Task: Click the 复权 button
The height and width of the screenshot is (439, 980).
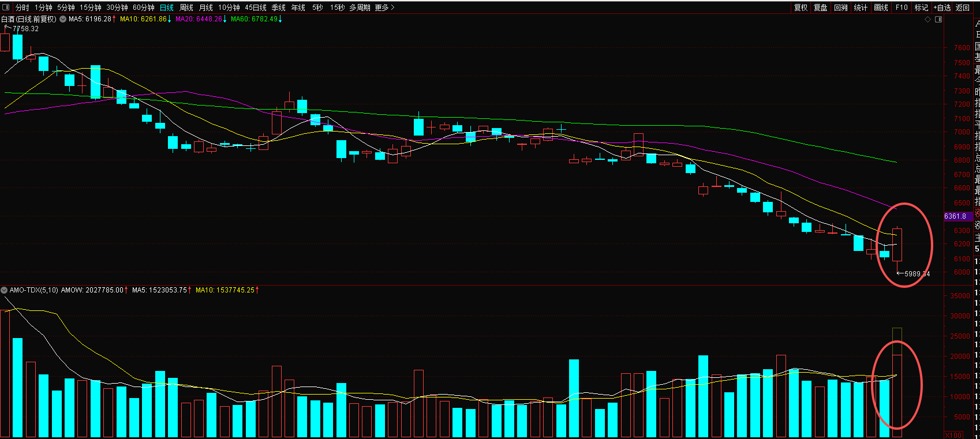Action: (x=801, y=7)
